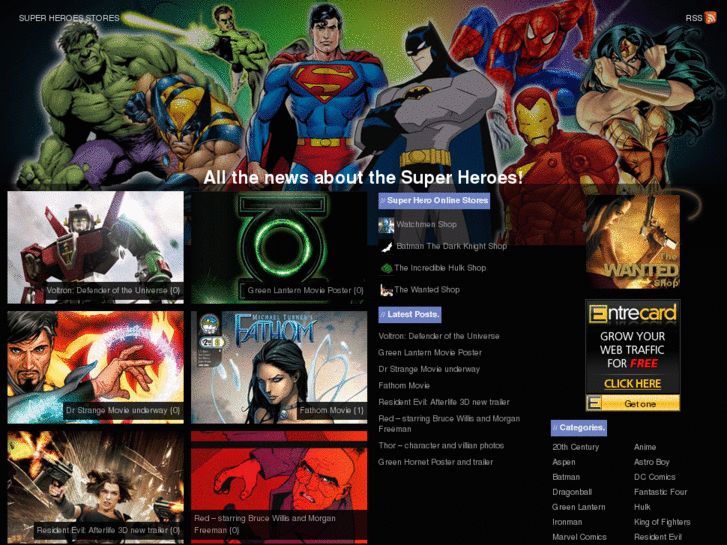Select the Fantastic Four category
727x545 pixels.
[660, 492]
